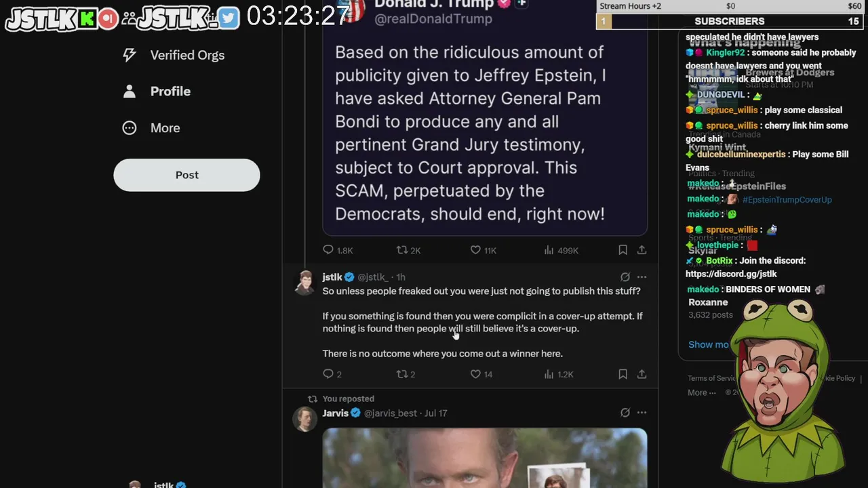Image resolution: width=868 pixels, height=488 pixels.
Task: Open jstlk avatar on the tweet
Action: [x=304, y=283]
